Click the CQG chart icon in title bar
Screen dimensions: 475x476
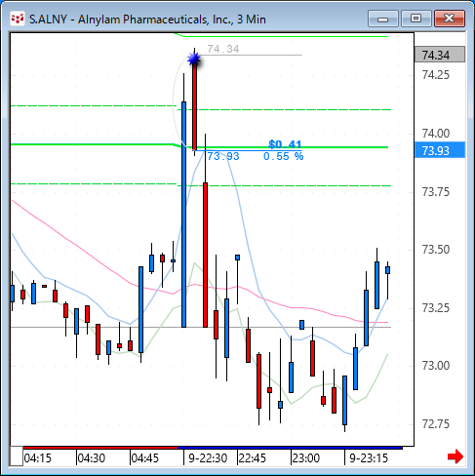18,19
